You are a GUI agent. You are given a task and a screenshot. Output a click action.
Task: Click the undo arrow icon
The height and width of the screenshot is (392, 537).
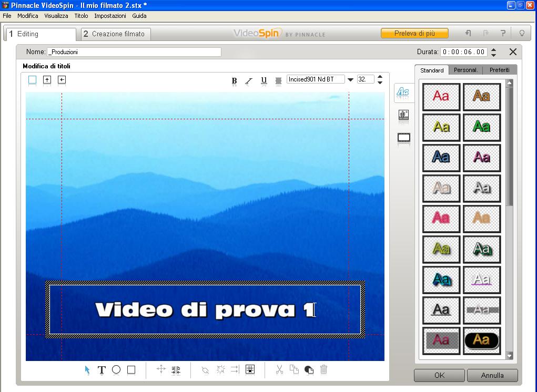point(468,33)
